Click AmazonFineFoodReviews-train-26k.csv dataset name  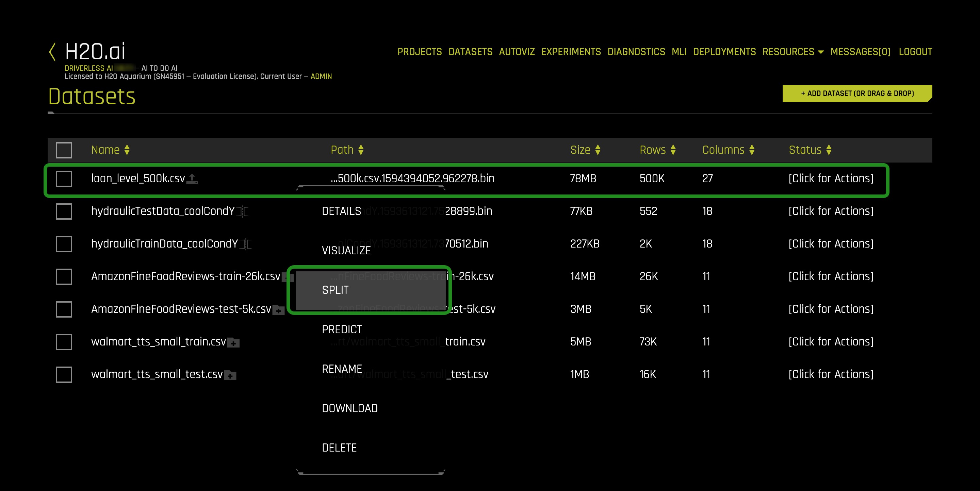click(186, 277)
